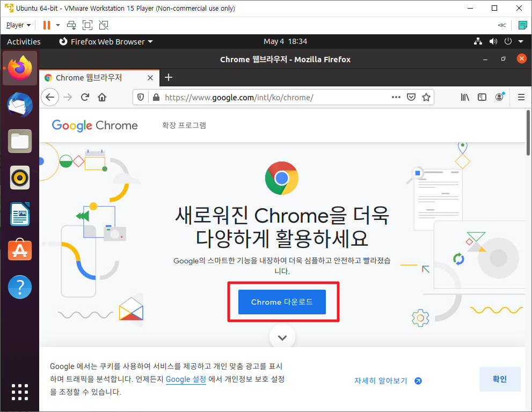The height and width of the screenshot is (412, 532).
Task: Open the volume indicator in top bar
Action: pos(493,41)
